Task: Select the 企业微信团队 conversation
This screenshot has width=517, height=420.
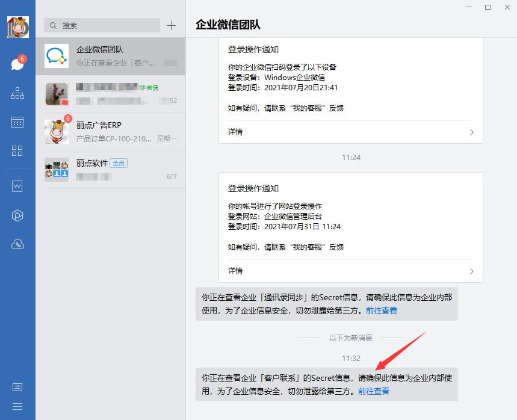Action: 111,56
